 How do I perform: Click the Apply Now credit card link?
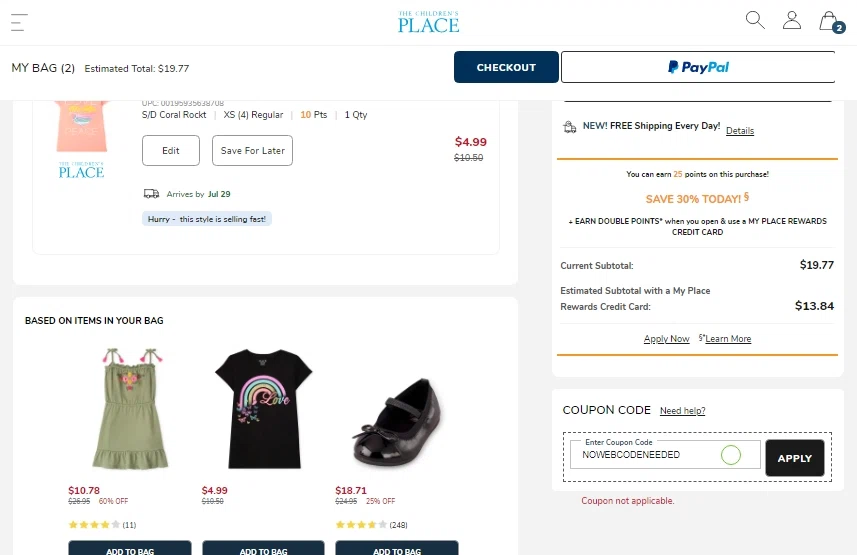[666, 339]
